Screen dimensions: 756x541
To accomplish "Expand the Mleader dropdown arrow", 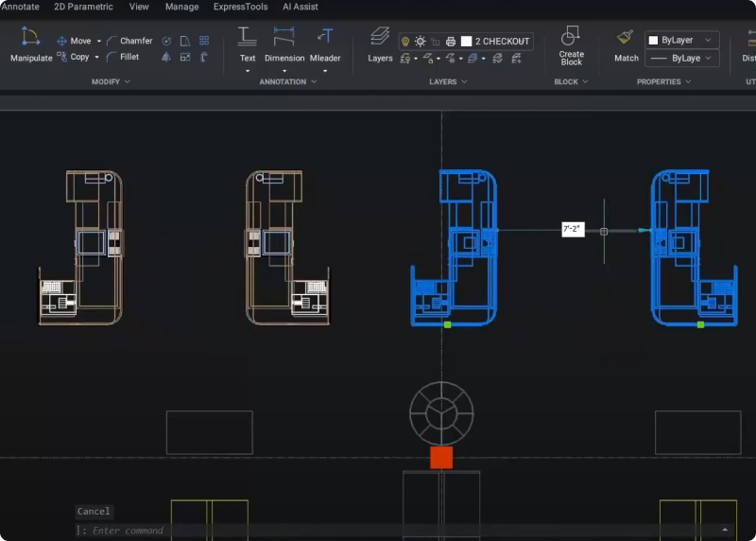I will pyautogui.click(x=325, y=71).
